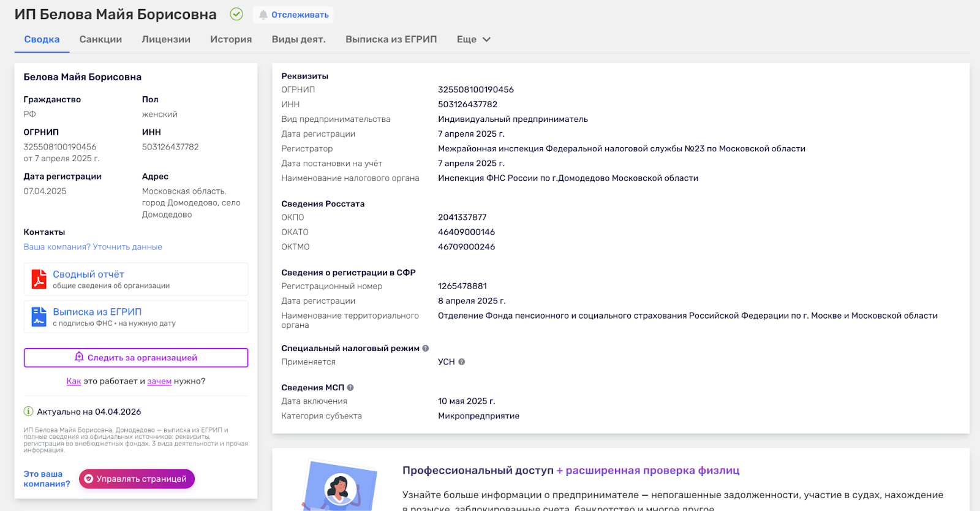
Task: Click the blue document icon for Выписка из ЕГРИП
Action: click(39, 317)
